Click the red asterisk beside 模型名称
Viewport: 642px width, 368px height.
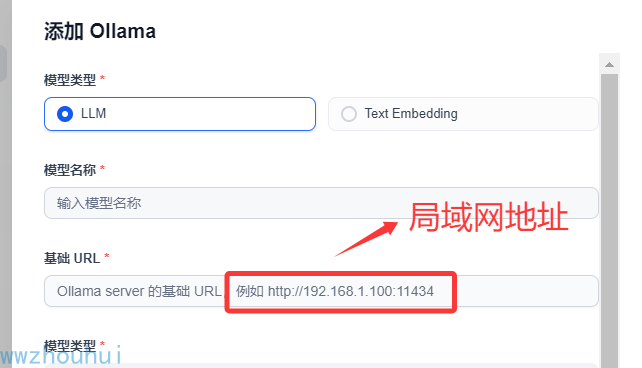(x=102, y=167)
